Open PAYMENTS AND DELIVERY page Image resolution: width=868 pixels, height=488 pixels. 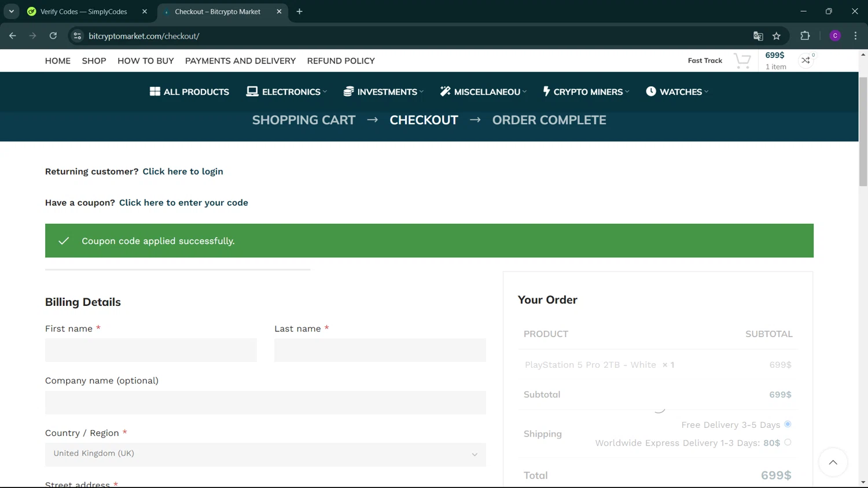coord(240,61)
